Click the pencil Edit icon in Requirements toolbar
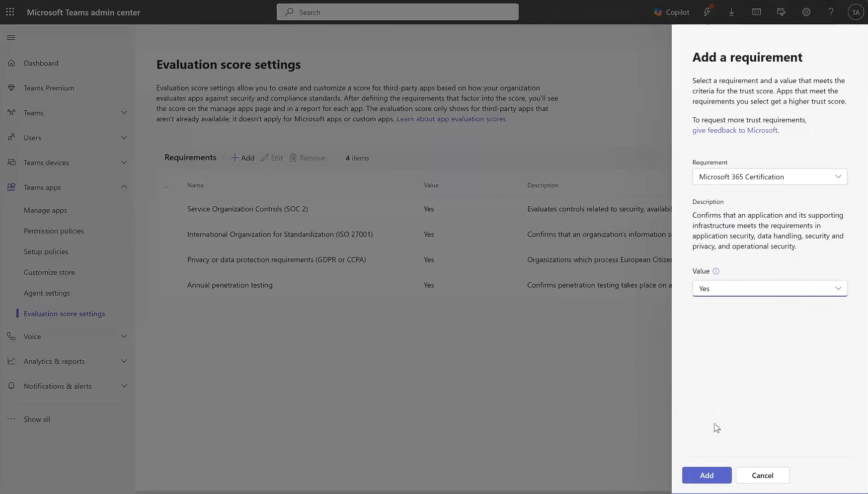This screenshot has height=494, width=868. pyautogui.click(x=265, y=158)
